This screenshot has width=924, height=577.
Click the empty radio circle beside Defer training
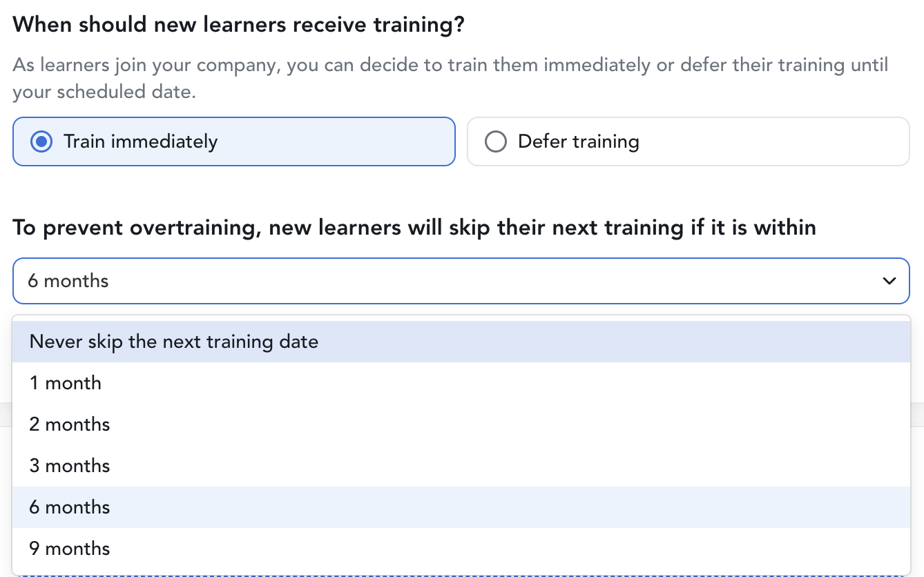496,141
